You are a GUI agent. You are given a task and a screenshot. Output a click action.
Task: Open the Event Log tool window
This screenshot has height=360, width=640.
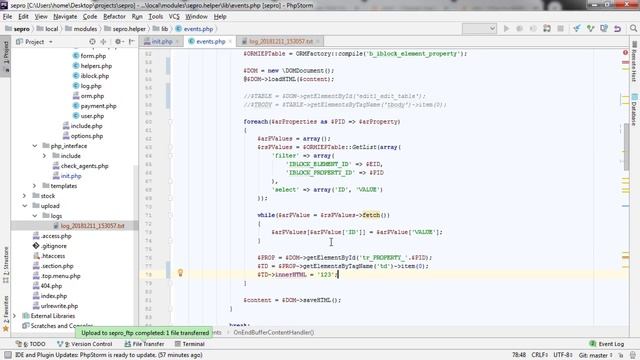click(607, 344)
